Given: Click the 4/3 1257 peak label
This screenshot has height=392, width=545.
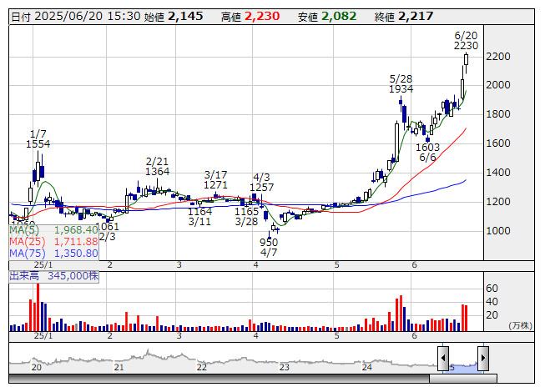Looking at the screenshot, I should tap(261, 183).
